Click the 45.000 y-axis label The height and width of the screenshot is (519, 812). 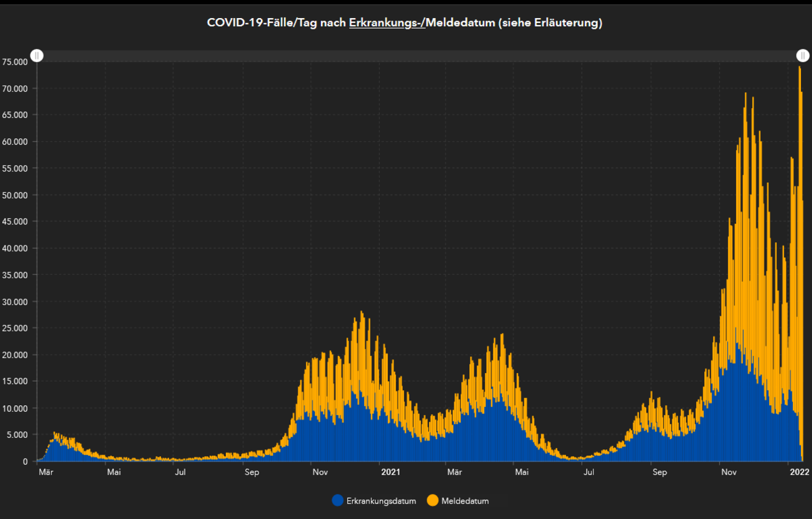point(15,221)
